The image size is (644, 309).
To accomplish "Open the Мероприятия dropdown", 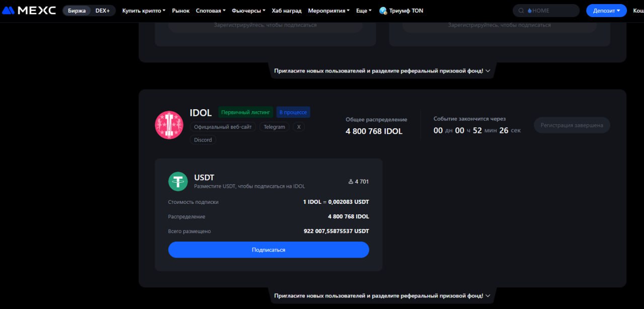I will click(329, 11).
